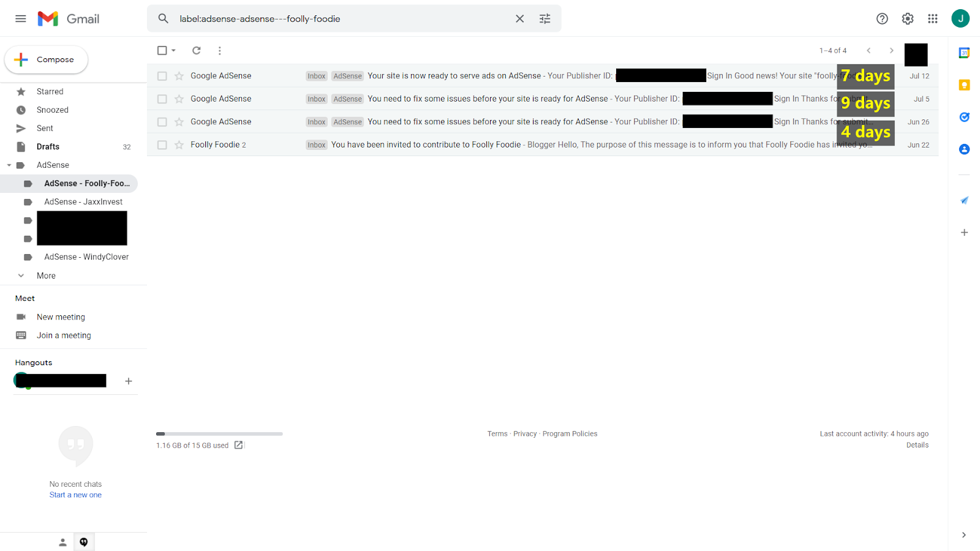Click Join a meeting
Viewport: 980px width, 551px height.
[x=64, y=335]
